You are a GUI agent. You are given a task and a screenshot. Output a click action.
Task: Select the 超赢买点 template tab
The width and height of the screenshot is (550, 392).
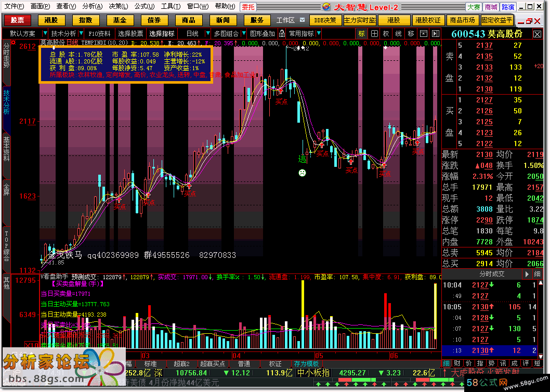tap(213, 364)
